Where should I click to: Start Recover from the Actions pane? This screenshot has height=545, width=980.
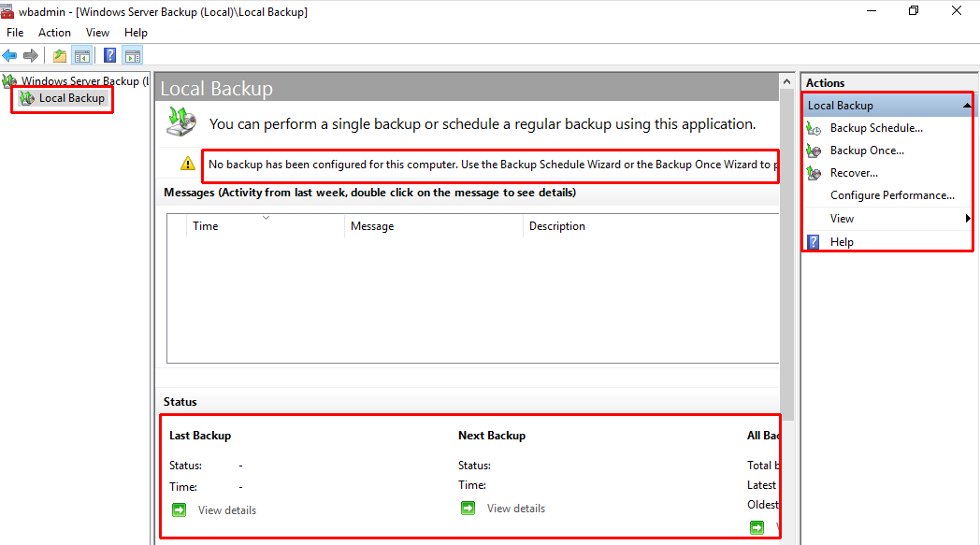coord(854,173)
